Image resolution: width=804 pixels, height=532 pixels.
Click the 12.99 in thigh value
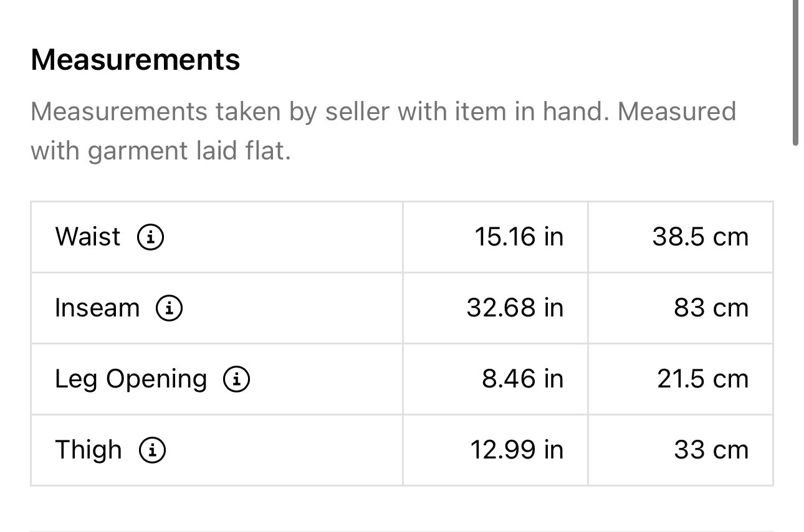[517, 450]
